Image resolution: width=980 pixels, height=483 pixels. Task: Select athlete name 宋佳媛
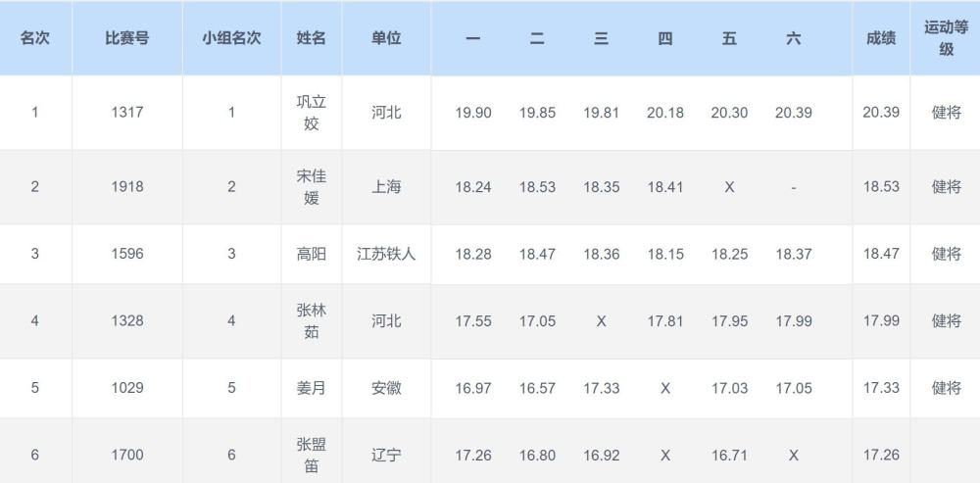point(312,187)
